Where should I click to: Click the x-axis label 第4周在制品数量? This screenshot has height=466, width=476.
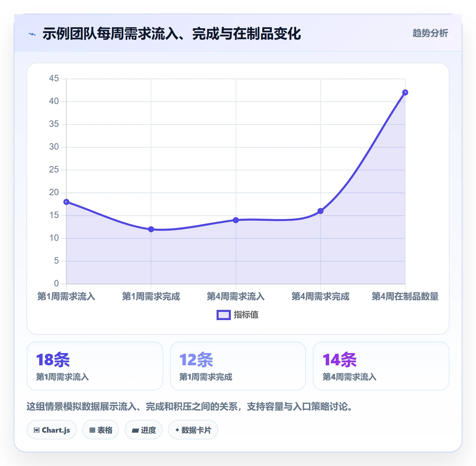pos(405,297)
